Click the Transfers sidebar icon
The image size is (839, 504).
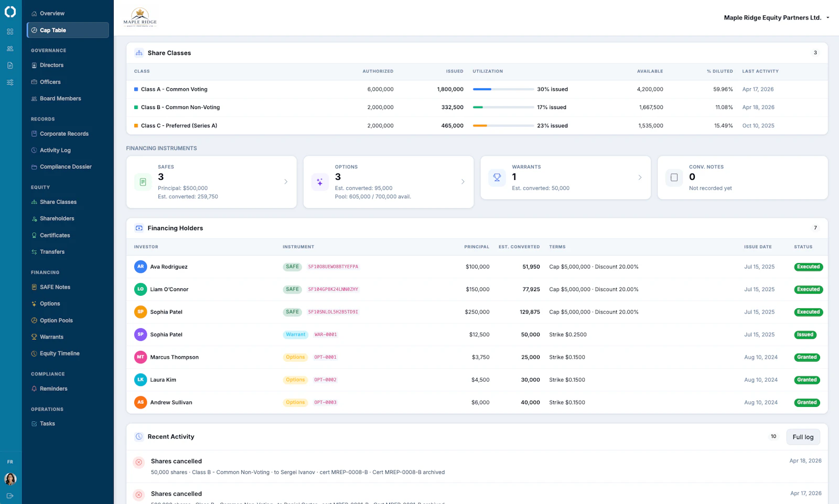coord(34,252)
